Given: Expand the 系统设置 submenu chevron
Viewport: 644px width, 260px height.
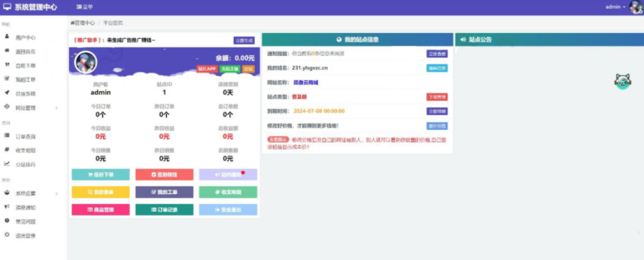Looking at the screenshot, I should point(57,194).
